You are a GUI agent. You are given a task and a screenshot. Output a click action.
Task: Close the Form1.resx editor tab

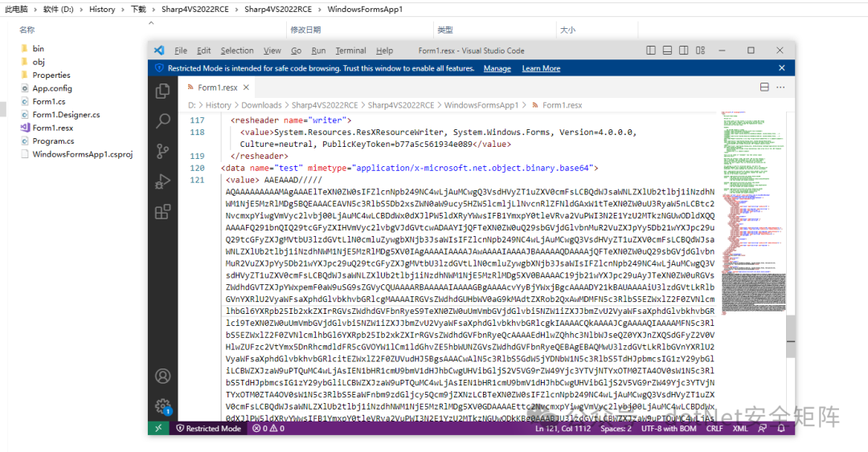point(247,88)
